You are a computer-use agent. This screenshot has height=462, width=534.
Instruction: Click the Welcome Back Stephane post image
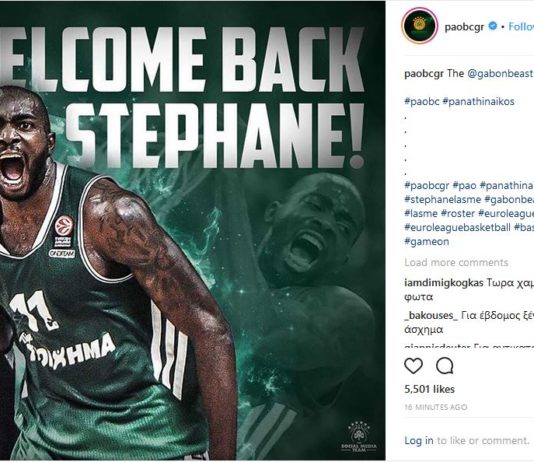click(x=192, y=231)
